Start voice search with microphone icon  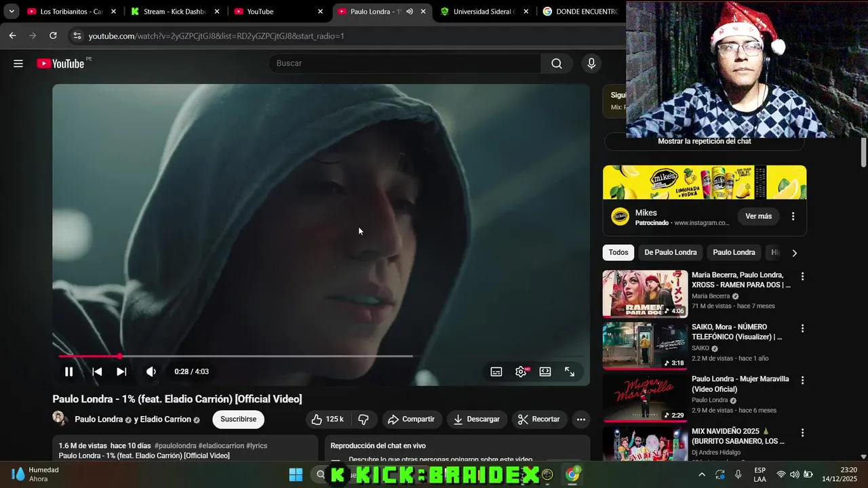591,64
